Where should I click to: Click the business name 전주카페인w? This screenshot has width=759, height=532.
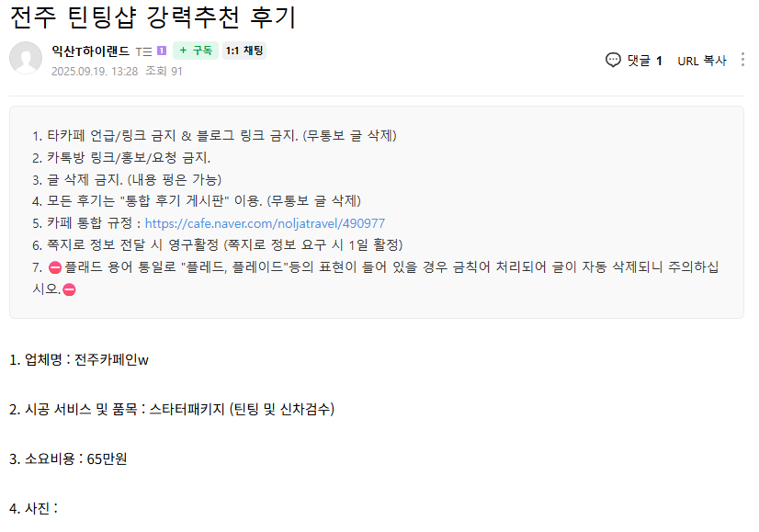[x=111, y=359]
